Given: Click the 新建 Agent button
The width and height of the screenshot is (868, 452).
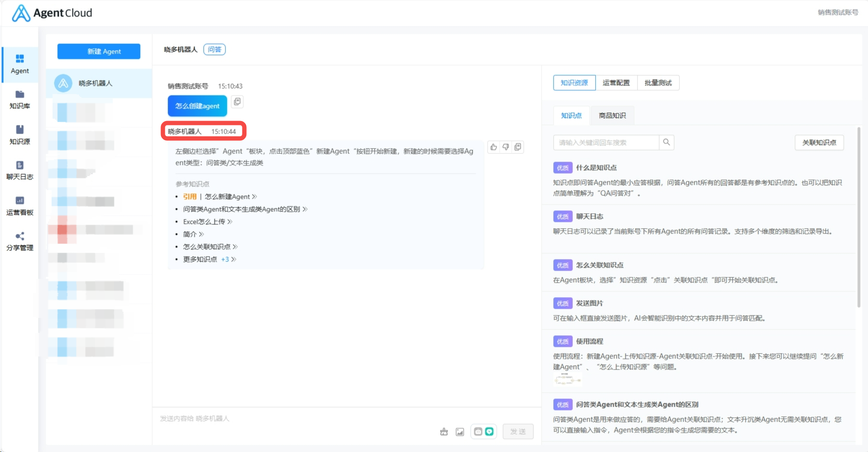Looking at the screenshot, I should point(99,52).
